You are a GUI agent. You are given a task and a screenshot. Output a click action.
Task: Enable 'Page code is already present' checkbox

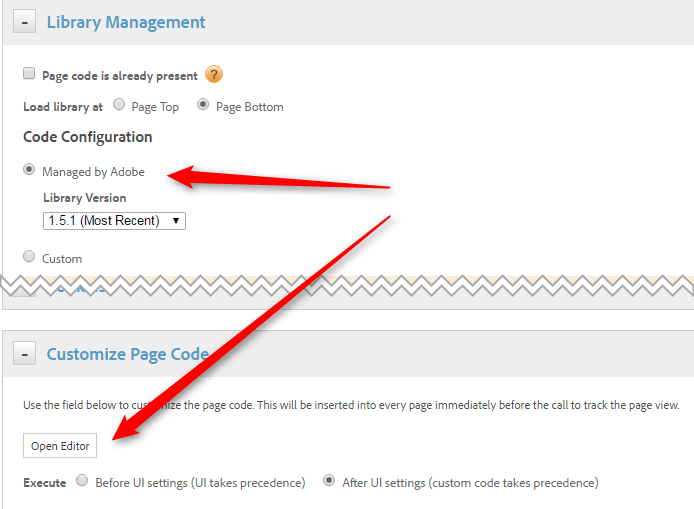29,74
